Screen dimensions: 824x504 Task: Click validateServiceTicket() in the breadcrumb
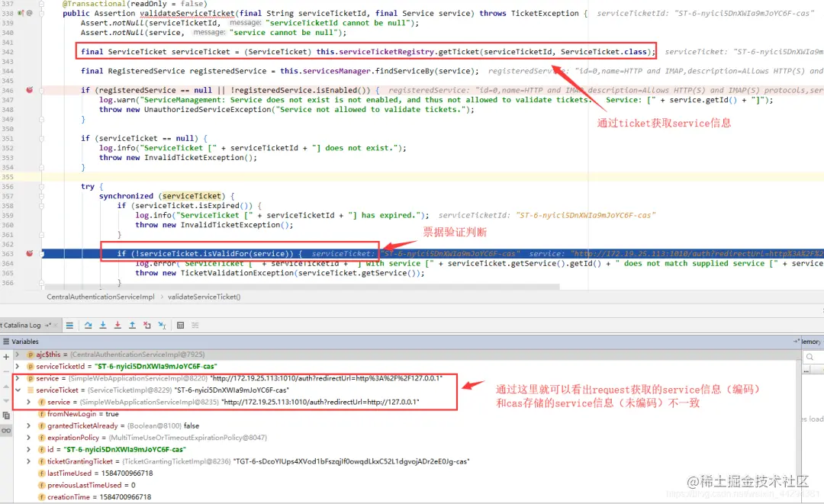pyautogui.click(x=204, y=297)
